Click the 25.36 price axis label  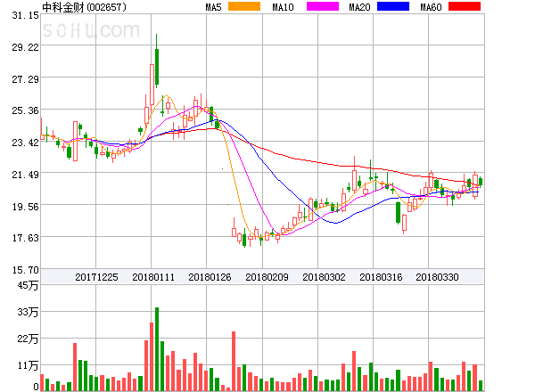click(25, 110)
